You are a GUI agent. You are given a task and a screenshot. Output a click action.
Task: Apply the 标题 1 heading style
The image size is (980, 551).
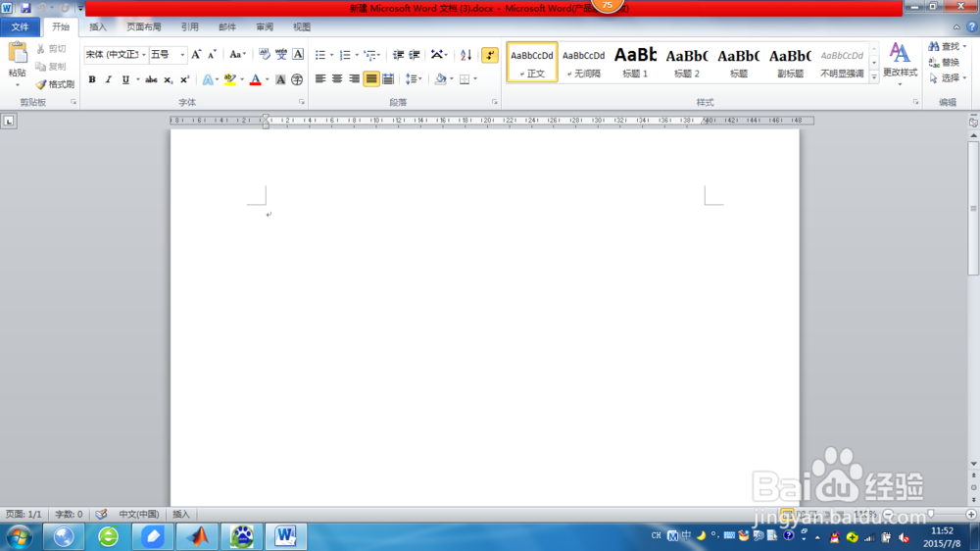[x=635, y=62]
